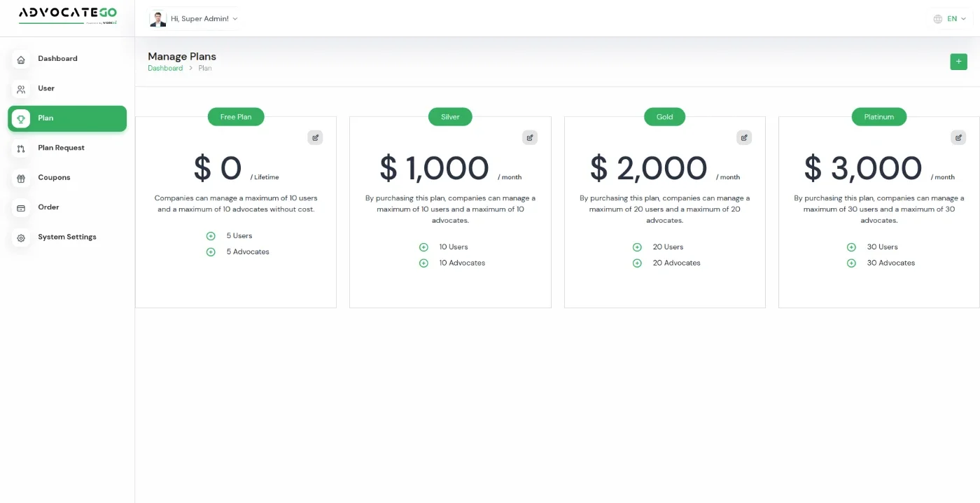Edit the Silver plan with pencil icon
Screen dimensions: 980x503
[530, 137]
